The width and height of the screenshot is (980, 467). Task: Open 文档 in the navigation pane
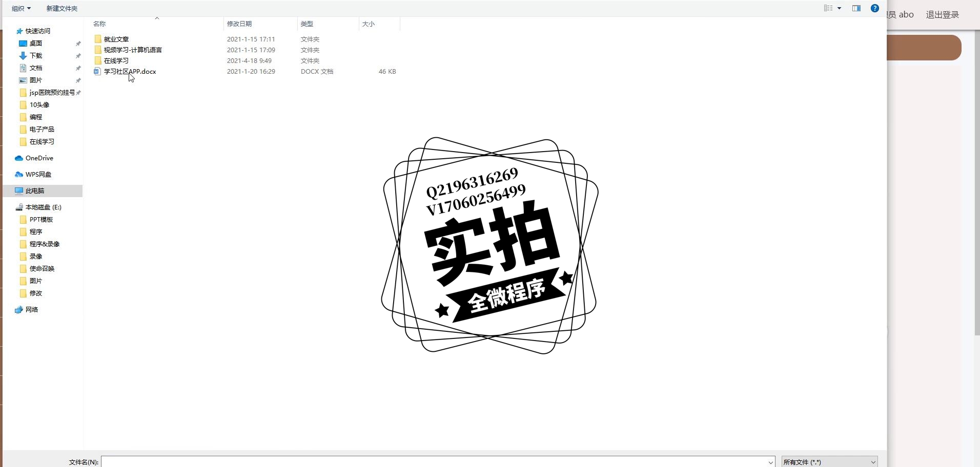pos(36,68)
